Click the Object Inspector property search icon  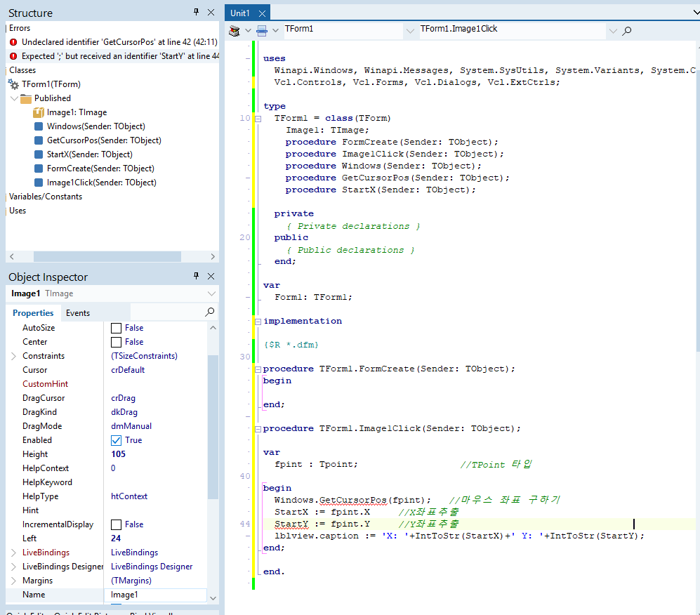tap(209, 312)
